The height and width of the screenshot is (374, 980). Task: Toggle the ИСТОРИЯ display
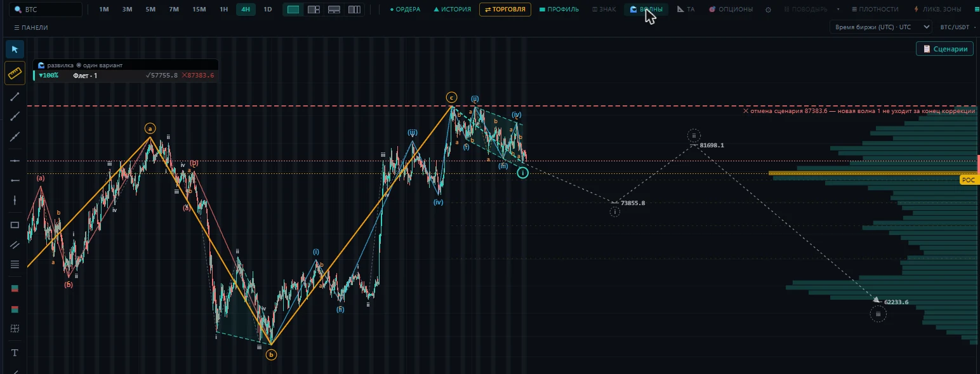tap(452, 10)
